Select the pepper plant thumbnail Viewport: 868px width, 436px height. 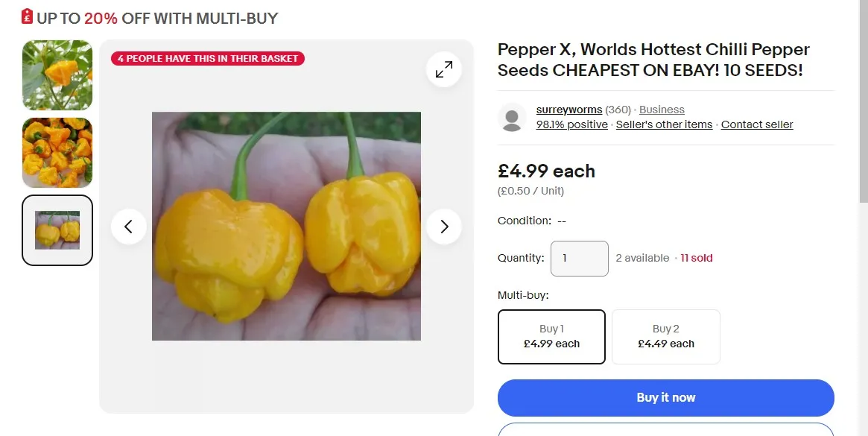click(x=57, y=75)
